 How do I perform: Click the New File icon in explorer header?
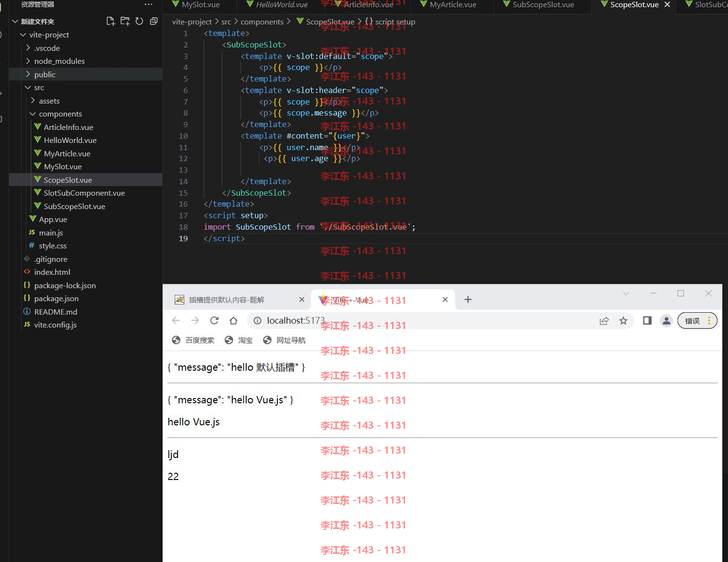pyautogui.click(x=110, y=21)
